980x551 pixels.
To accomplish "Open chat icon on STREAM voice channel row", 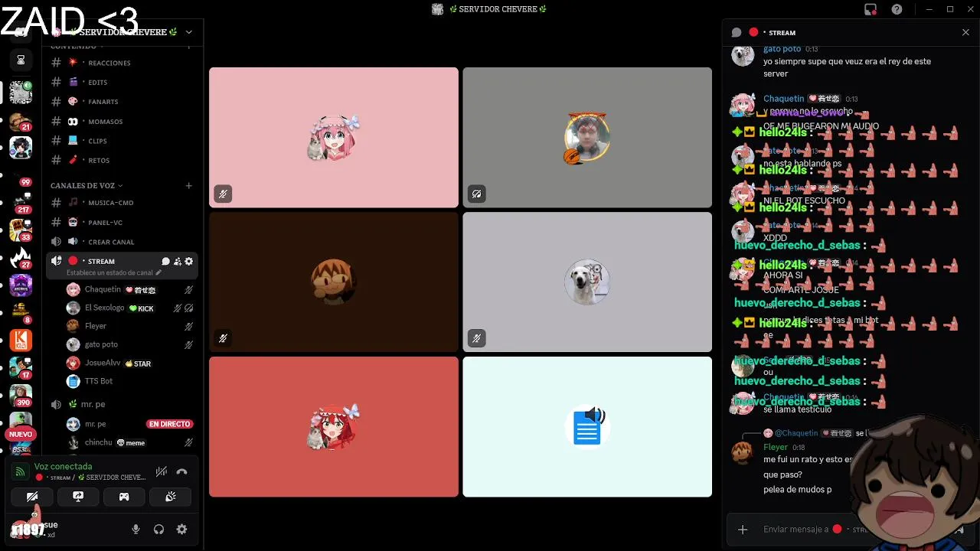I will pos(165,261).
